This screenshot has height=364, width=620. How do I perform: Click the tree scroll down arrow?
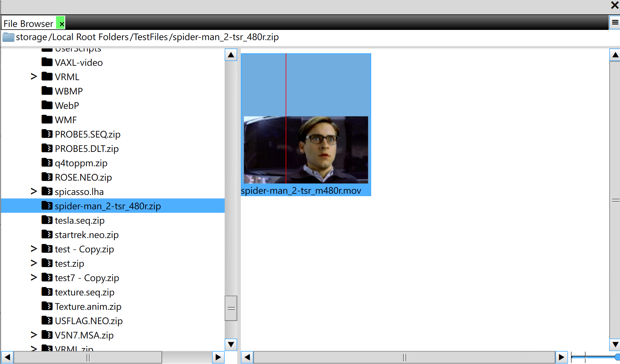231,344
